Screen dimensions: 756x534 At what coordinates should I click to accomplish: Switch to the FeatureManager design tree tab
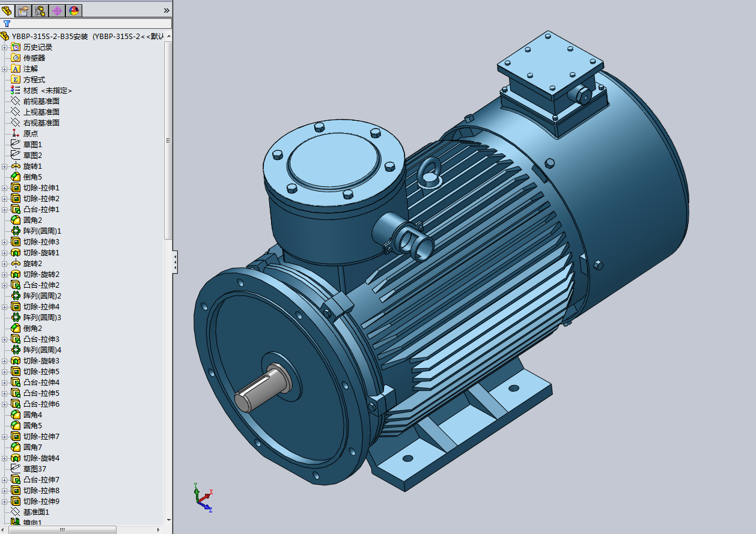(x=7, y=10)
